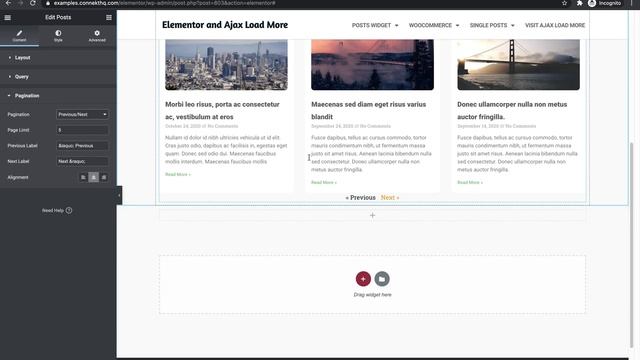Expand the Layout section
640x360 pixels.
58,58
